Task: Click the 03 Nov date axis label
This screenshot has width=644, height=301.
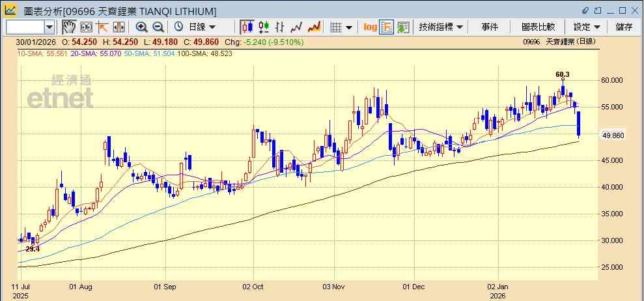Action: (x=333, y=286)
